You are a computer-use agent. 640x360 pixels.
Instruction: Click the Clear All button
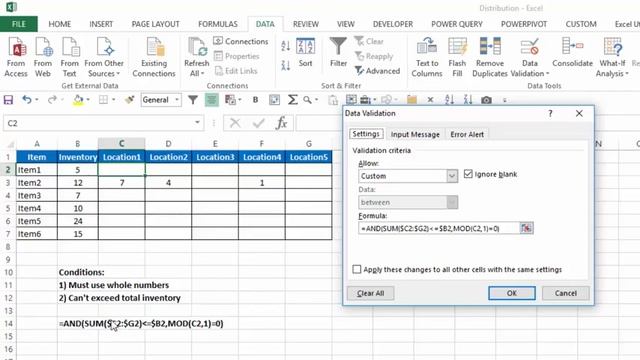click(371, 293)
